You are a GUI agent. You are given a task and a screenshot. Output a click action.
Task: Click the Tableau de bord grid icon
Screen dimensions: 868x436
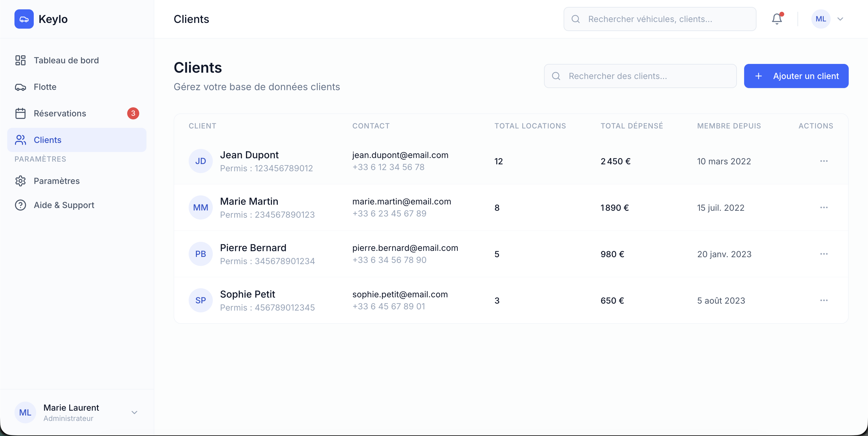(20, 60)
